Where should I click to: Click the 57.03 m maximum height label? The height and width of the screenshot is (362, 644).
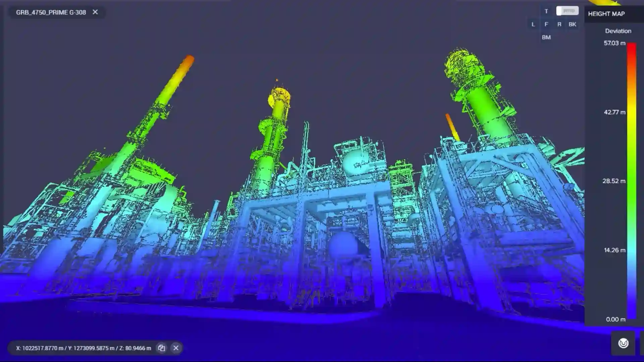(614, 43)
